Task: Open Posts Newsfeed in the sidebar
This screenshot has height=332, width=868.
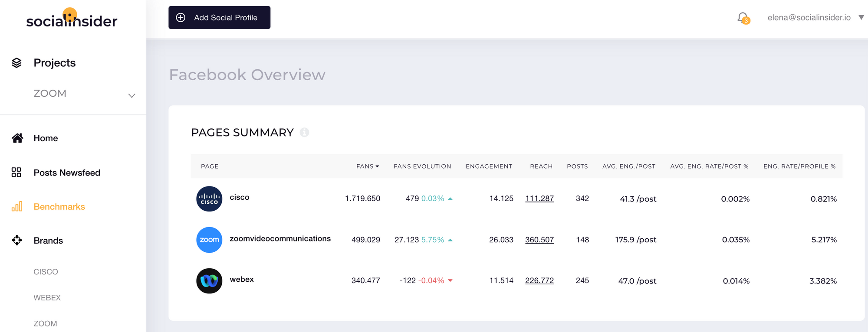Action: coord(67,173)
